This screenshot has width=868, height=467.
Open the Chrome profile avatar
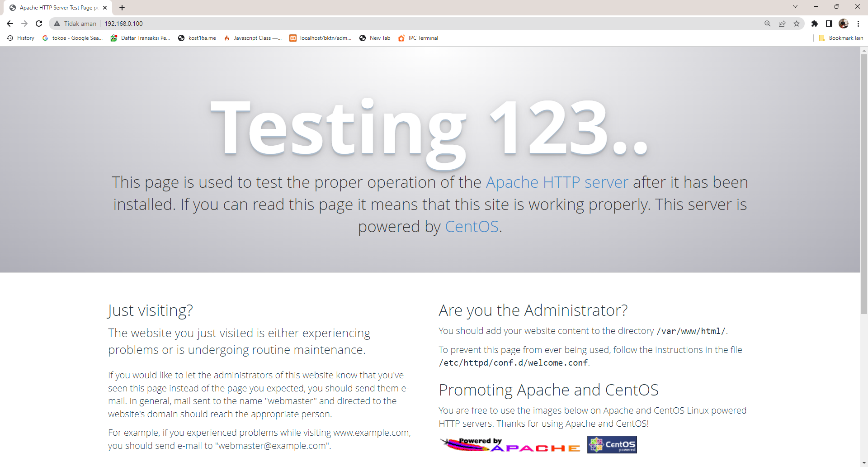[x=844, y=24]
